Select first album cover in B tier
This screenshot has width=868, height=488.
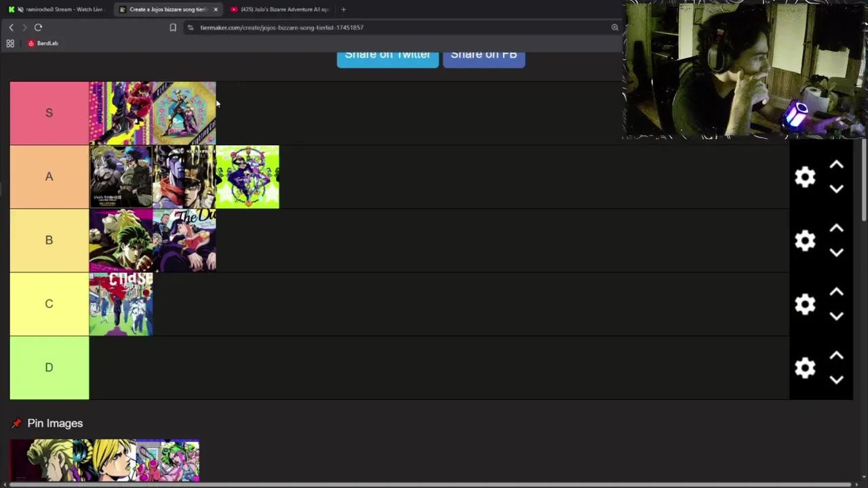[121, 241]
